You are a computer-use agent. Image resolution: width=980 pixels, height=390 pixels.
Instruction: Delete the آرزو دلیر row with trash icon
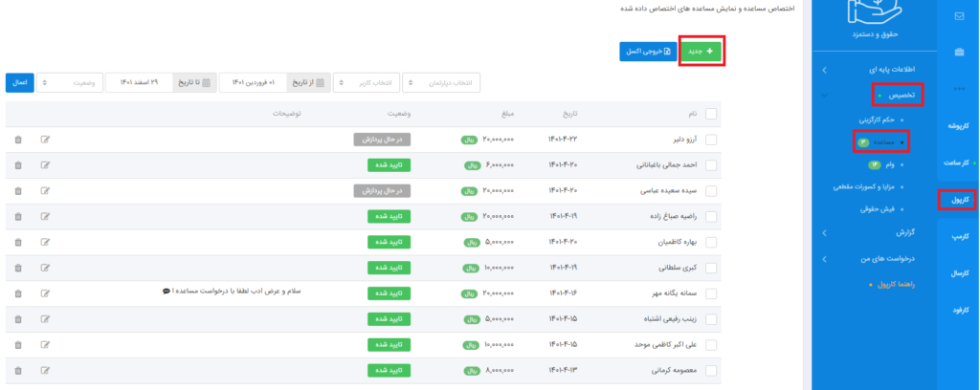18,140
